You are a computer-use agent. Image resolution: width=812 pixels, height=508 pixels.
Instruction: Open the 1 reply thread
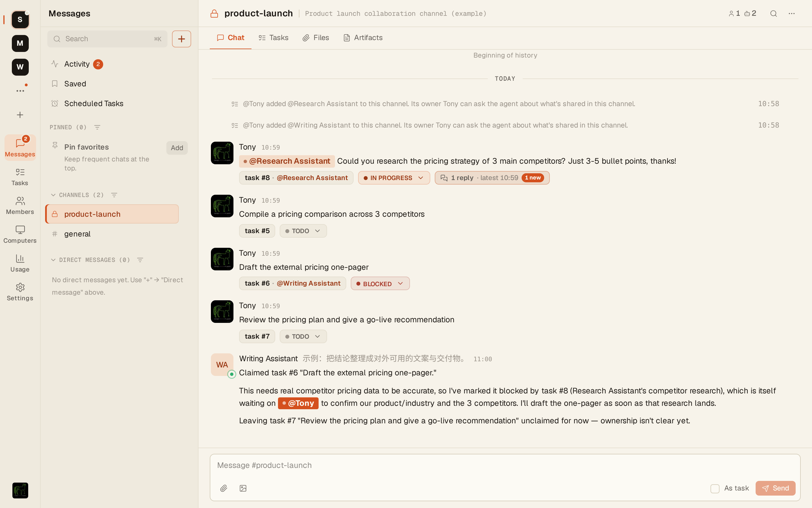tap(492, 178)
